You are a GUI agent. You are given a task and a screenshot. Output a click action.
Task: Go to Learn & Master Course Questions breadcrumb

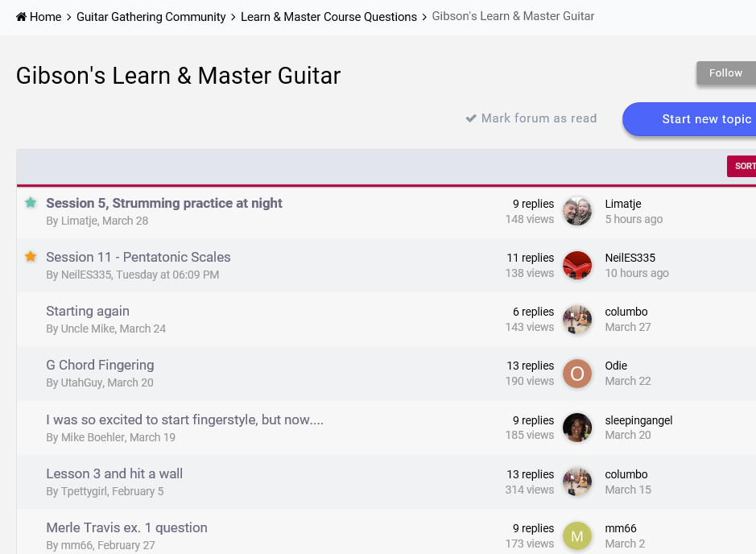328,17
